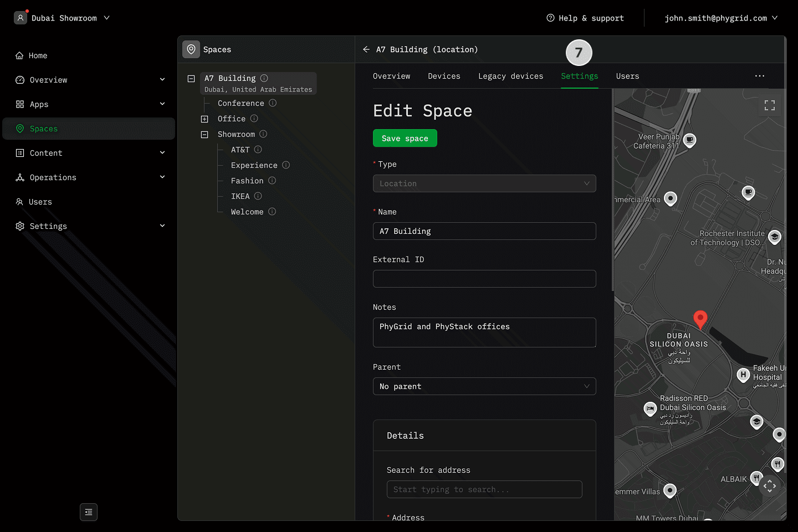Click the back arrow beside A7 Building

point(366,49)
